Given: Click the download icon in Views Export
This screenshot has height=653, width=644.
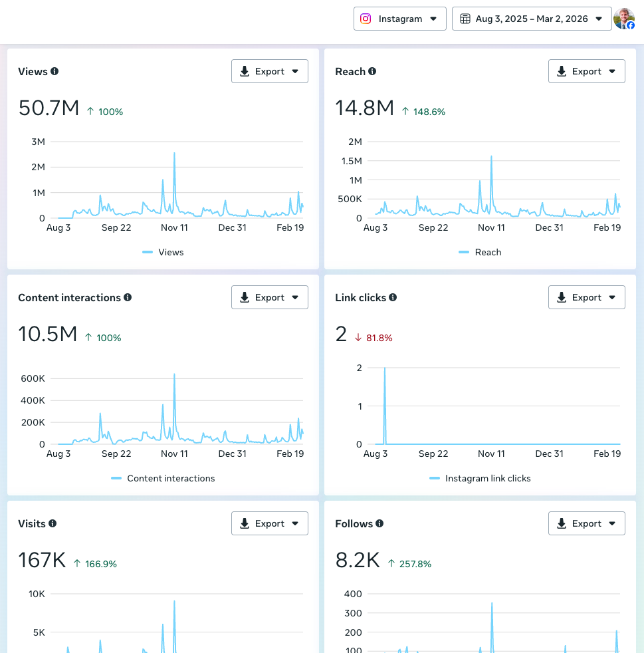Looking at the screenshot, I should pos(245,71).
